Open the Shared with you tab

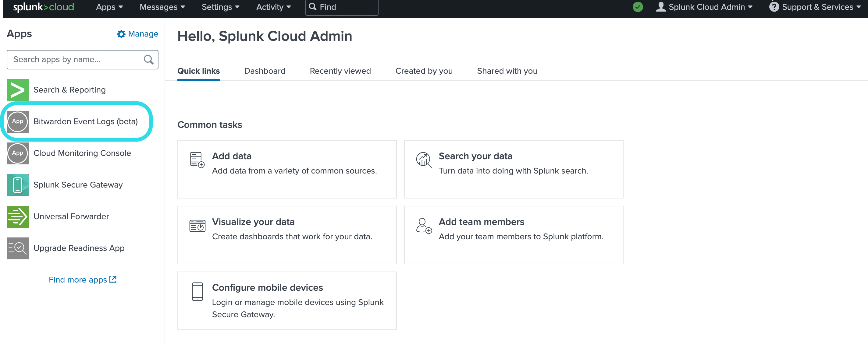[507, 71]
